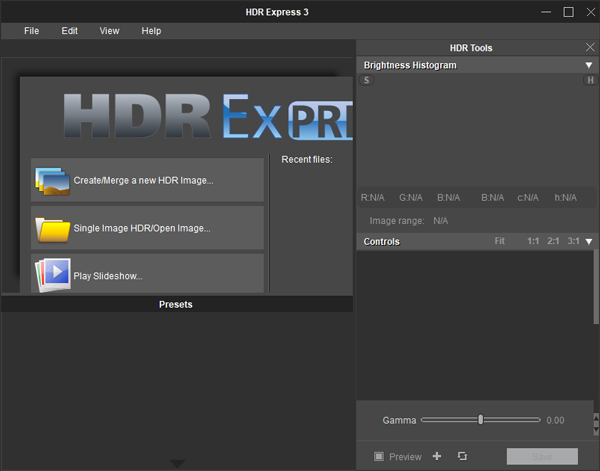The image size is (600, 471).
Task: Click the Gamma stepper arrows
Action: [596, 424]
